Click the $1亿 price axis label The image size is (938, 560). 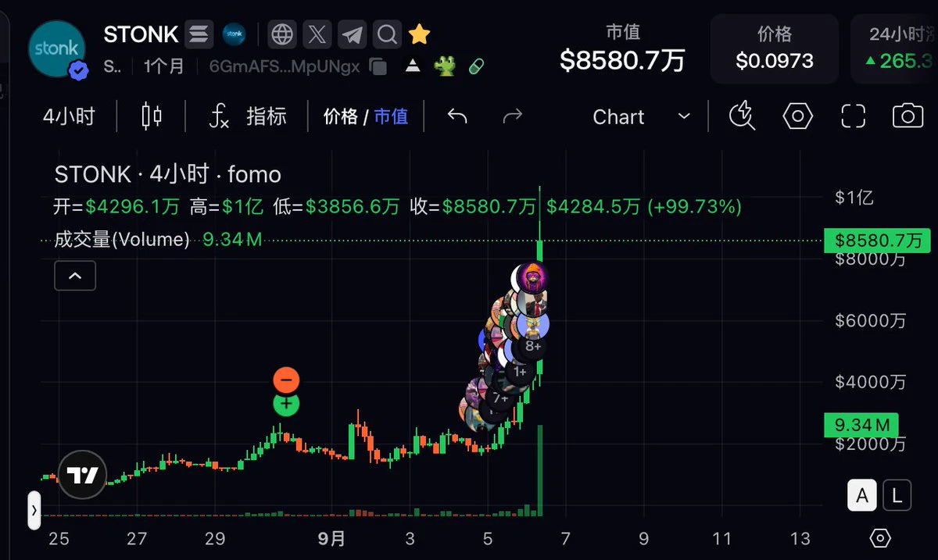click(854, 198)
